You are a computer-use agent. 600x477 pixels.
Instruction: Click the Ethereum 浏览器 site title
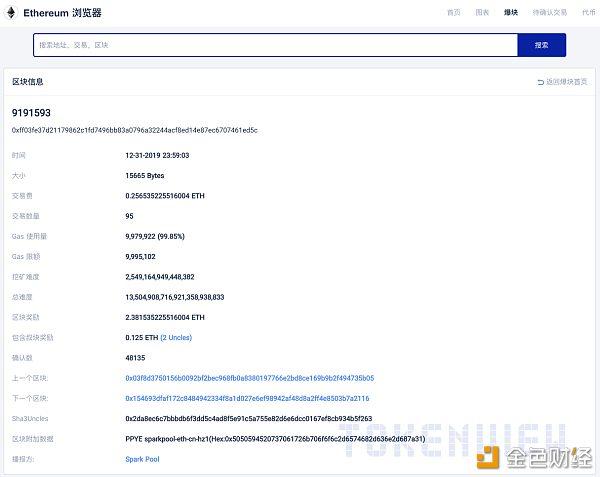[x=62, y=13]
